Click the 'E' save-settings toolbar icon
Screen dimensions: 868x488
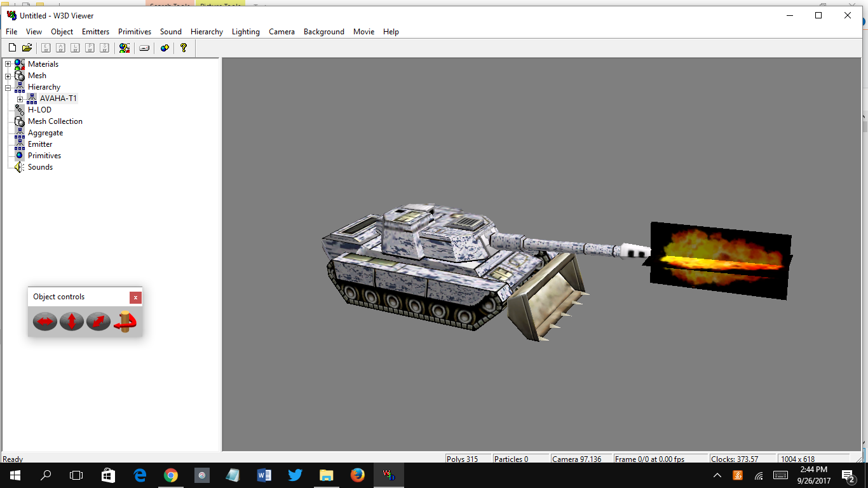[x=46, y=48]
